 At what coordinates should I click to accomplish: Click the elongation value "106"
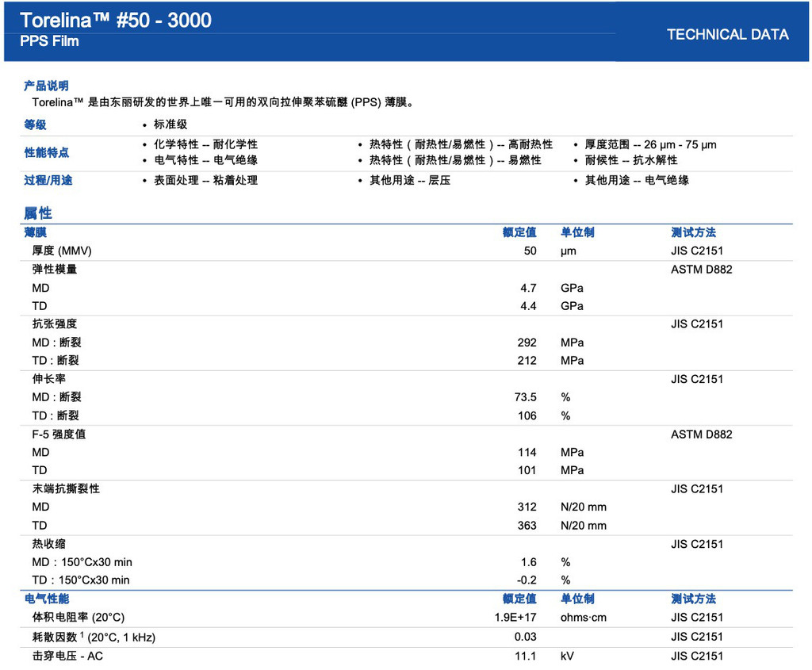point(527,415)
